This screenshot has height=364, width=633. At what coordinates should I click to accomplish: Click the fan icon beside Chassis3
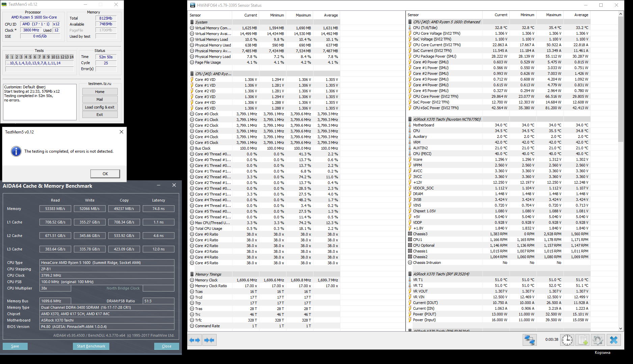410,234
